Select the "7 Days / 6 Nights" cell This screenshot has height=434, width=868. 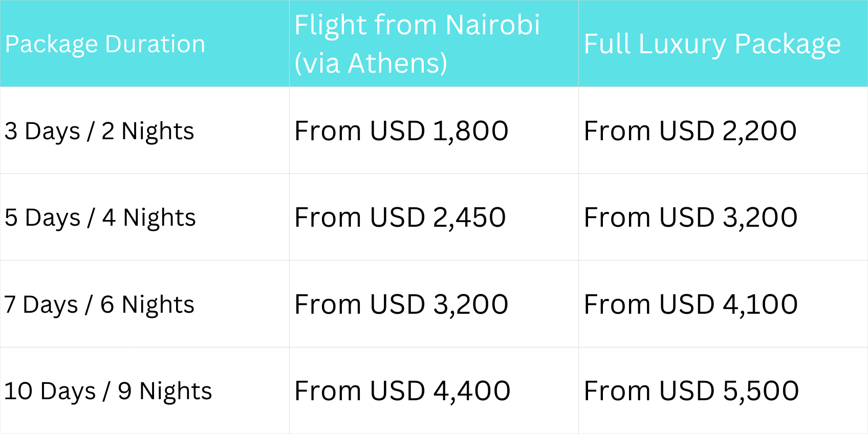coord(99,305)
